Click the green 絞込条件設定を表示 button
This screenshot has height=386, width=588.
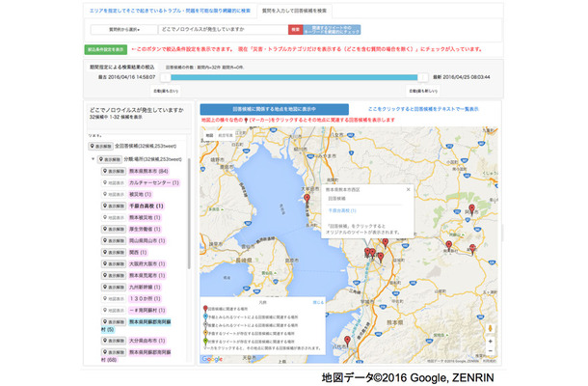pyautogui.click(x=106, y=49)
